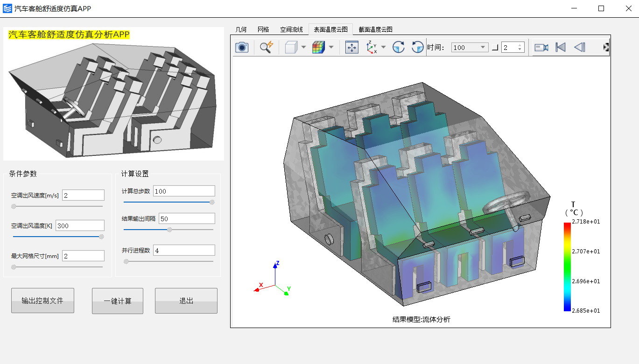Click the 结果输出间隔 input field showing 50
The image size is (639, 364).
pos(187,218)
